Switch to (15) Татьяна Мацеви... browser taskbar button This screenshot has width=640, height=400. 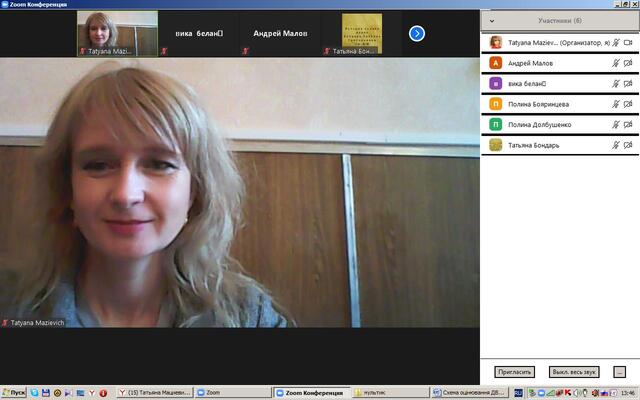[154, 393]
